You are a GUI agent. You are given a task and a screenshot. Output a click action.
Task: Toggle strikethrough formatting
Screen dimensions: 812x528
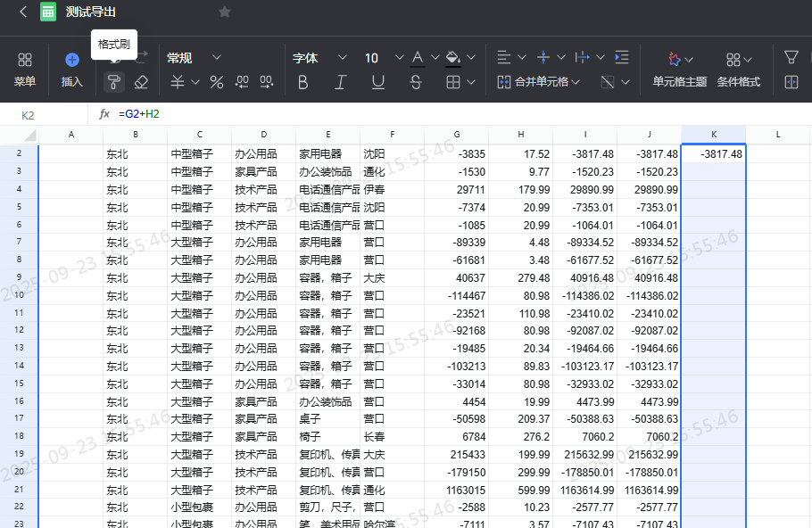415,82
